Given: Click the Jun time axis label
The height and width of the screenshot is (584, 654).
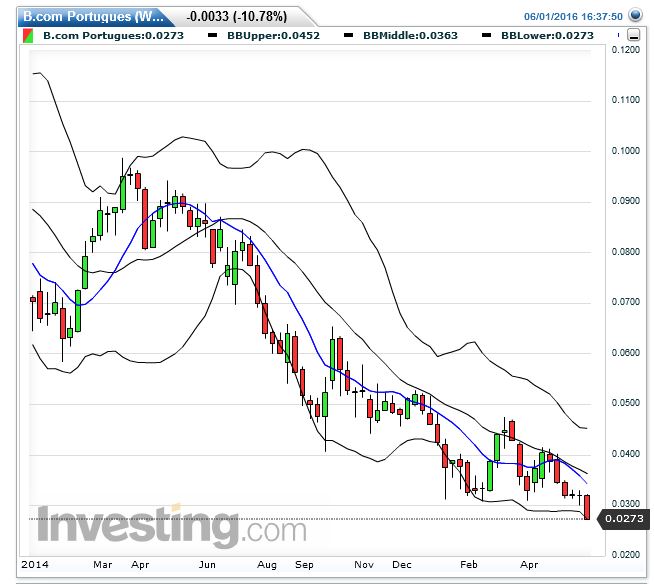Looking at the screenshot, I should pos(207,565).
